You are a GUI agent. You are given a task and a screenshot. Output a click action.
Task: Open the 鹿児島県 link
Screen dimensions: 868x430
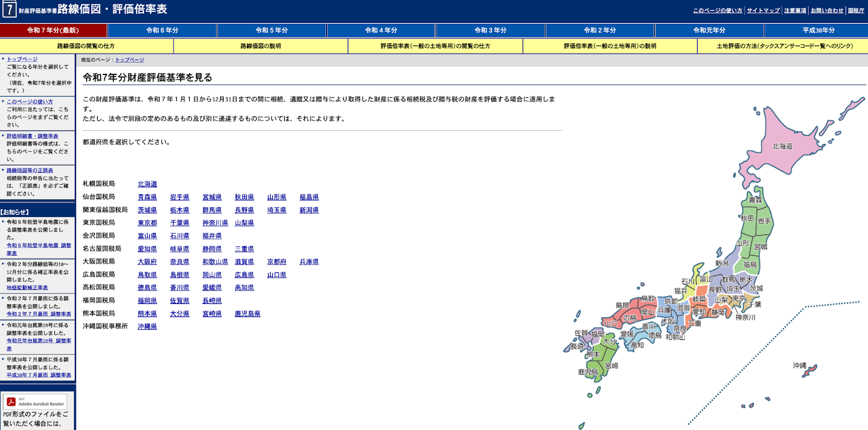pyautogui.click(x=247, y=314)
